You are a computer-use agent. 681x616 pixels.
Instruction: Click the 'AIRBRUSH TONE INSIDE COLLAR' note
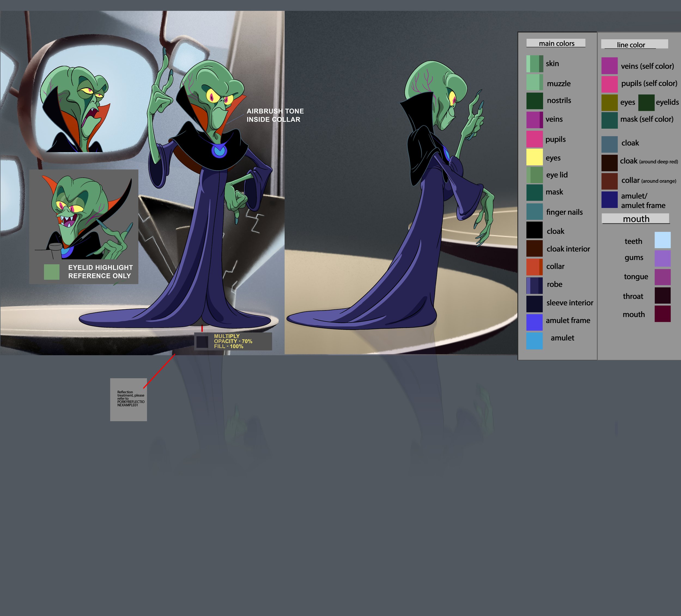[x=275, y=115]
